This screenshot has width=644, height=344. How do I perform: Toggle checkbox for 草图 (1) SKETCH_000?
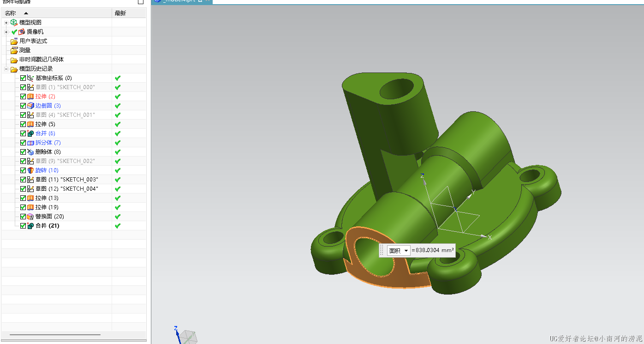pos(23,87)
